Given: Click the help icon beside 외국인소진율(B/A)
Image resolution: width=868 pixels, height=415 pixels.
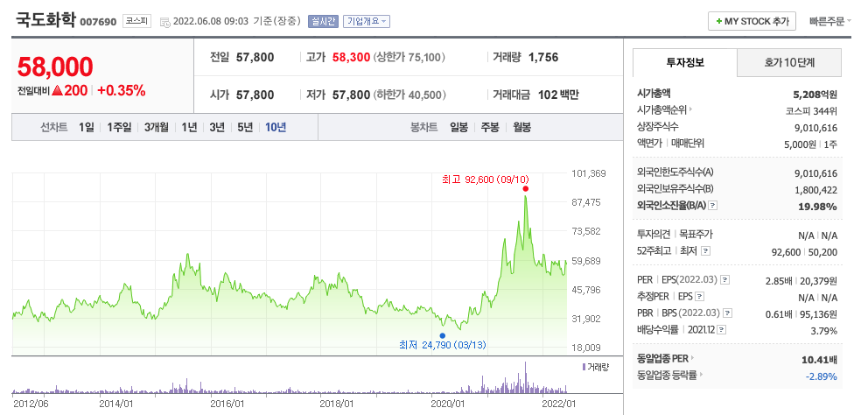Looking at the screenshot, I should (713, 206).
